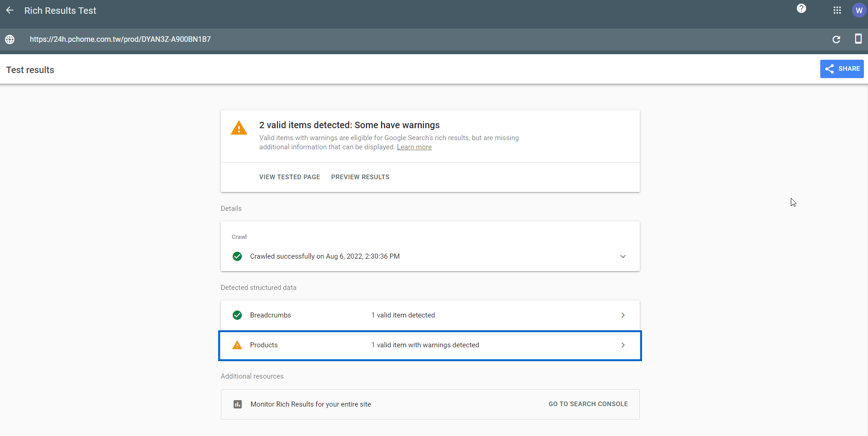
Task: Open the help question mark icon
Action: [801, 9]
